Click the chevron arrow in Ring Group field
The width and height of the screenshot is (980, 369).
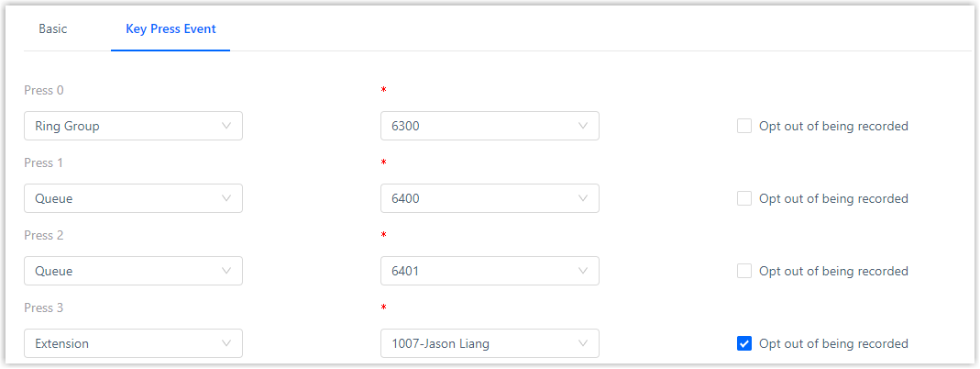[x=226, y=126]
